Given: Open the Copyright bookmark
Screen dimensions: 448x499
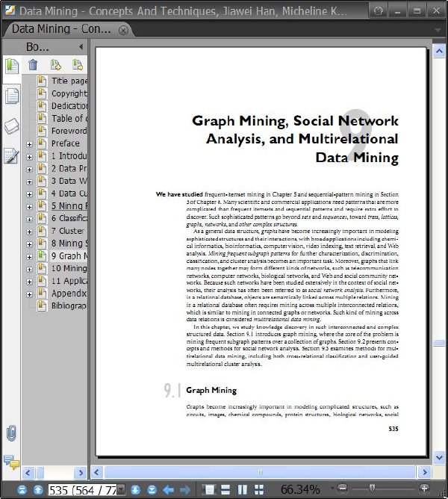Looking at the screenshot, I should 69,93.
